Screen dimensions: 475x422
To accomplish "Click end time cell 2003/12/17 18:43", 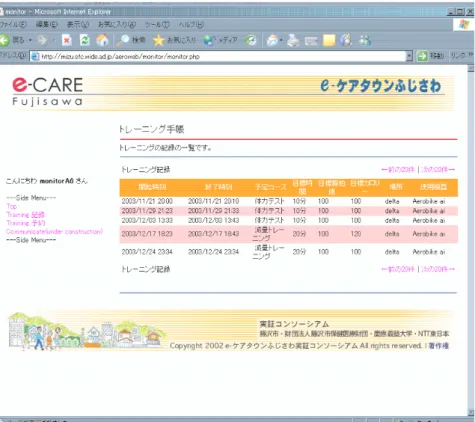I will tap(213, 234).
